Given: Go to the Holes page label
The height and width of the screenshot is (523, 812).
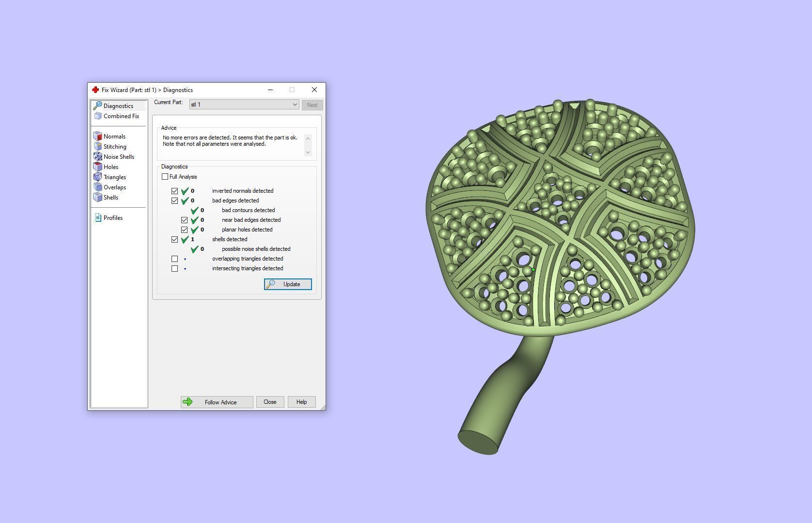Looking at the screenshot, I should (x=111, y=167).
